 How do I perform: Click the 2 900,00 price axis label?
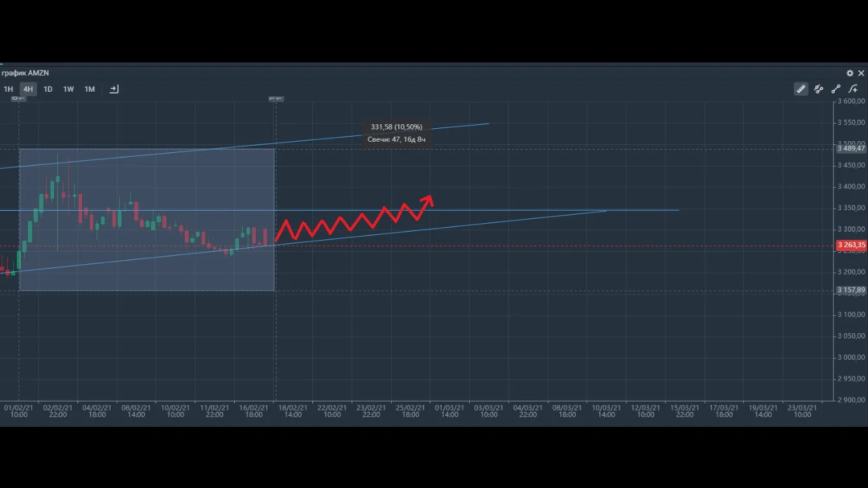coord(851,400)
